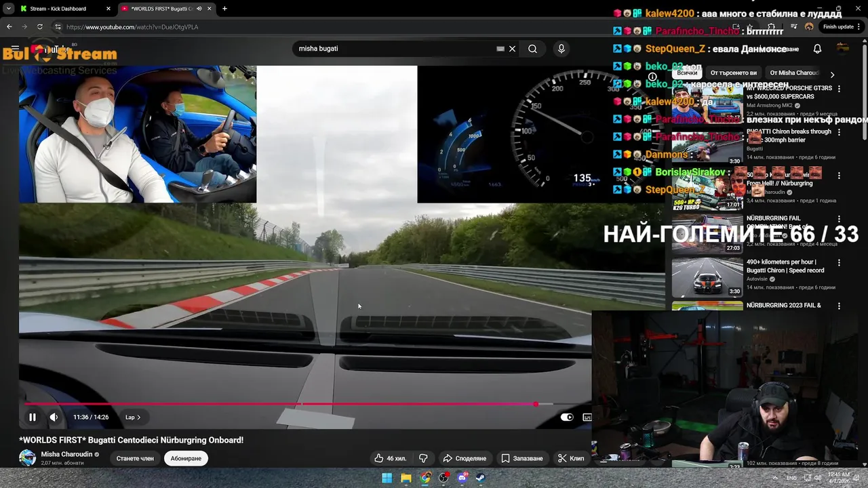Open a new browser tab
Viewport: 868px width, 488px height.
click(224, 9)
